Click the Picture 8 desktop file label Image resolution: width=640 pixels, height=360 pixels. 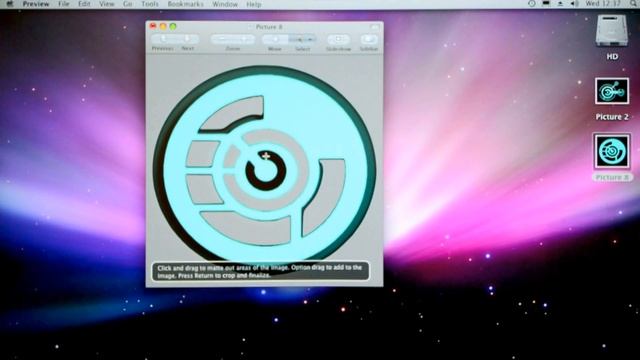click(612, 178)
